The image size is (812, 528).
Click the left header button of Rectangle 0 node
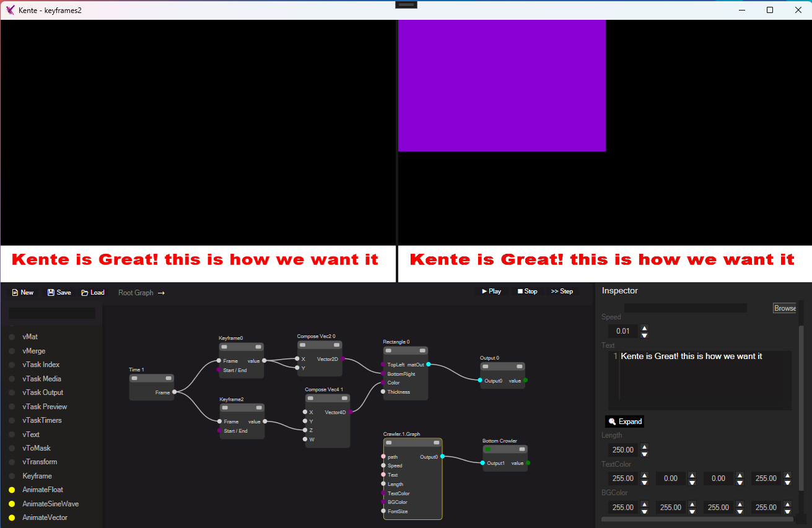pos(388,350)
